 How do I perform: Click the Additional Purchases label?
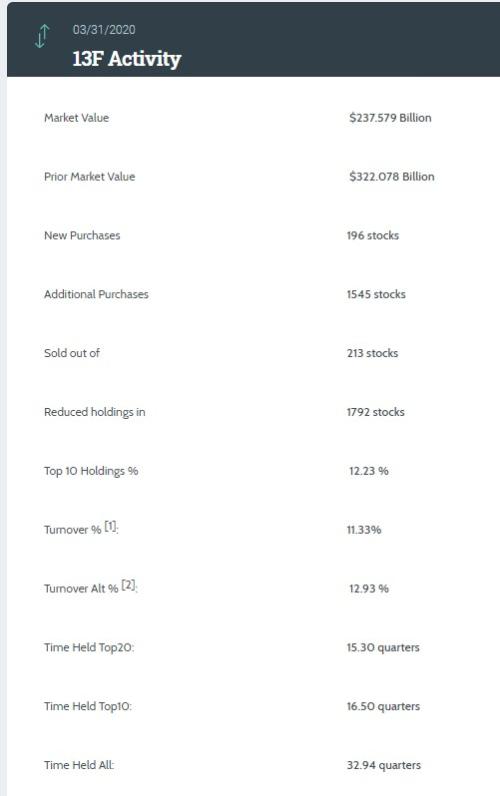point(96,294)
